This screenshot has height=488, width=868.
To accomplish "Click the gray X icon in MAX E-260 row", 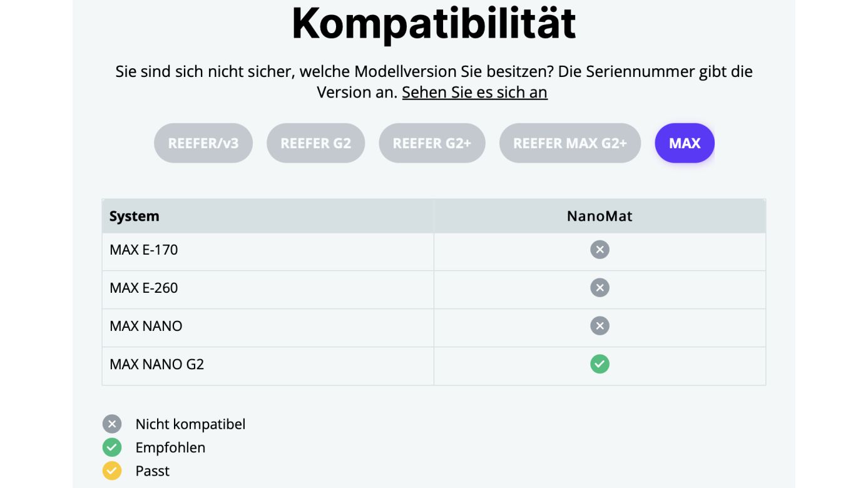I will tap(600, 288).
